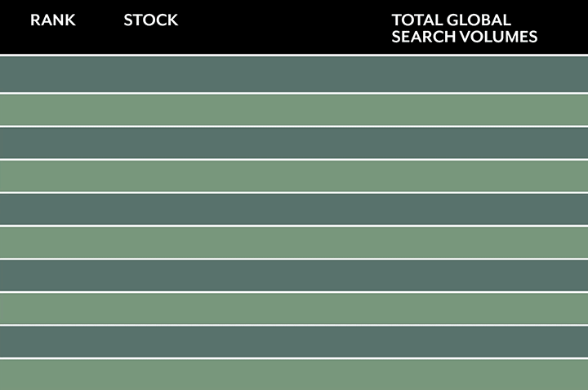The image size is (588, 390).
Task: Click the seventh table row
Action: click(x=294, y=275)
